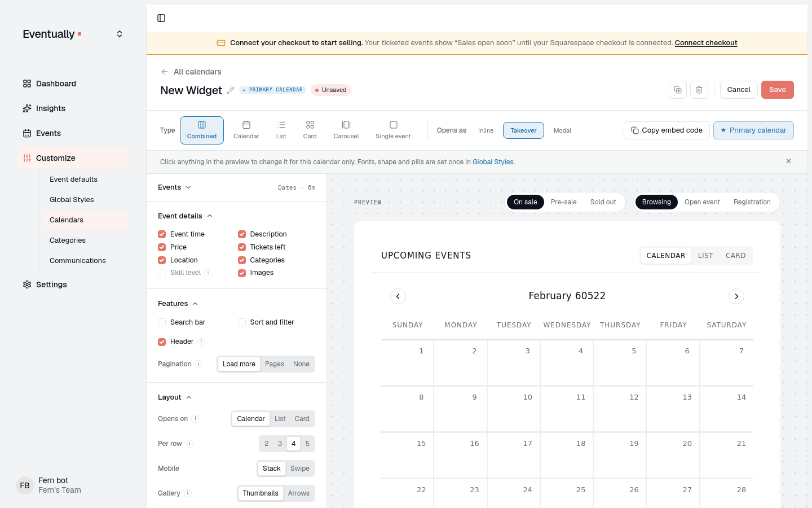Image resolution: width=812 pixels, height=508 pixels.
Task: Open Dashboard in the sidebar
Action: click(x=73, y=84)
